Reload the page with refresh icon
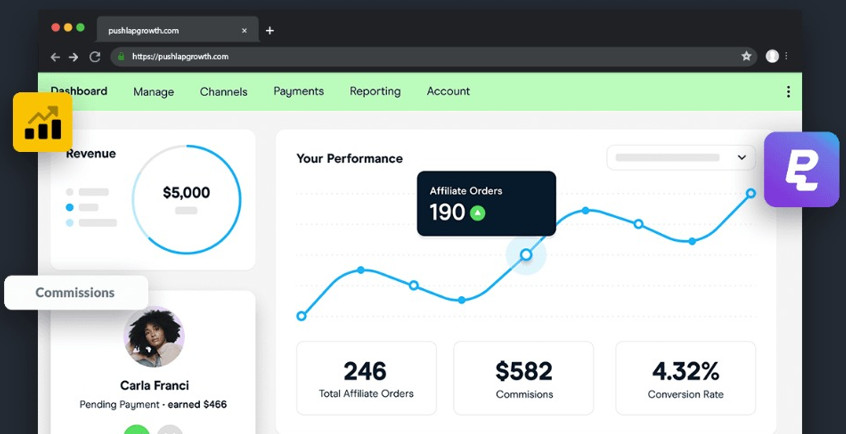Screen dimensions: 846x434 (x=95, y=57)
